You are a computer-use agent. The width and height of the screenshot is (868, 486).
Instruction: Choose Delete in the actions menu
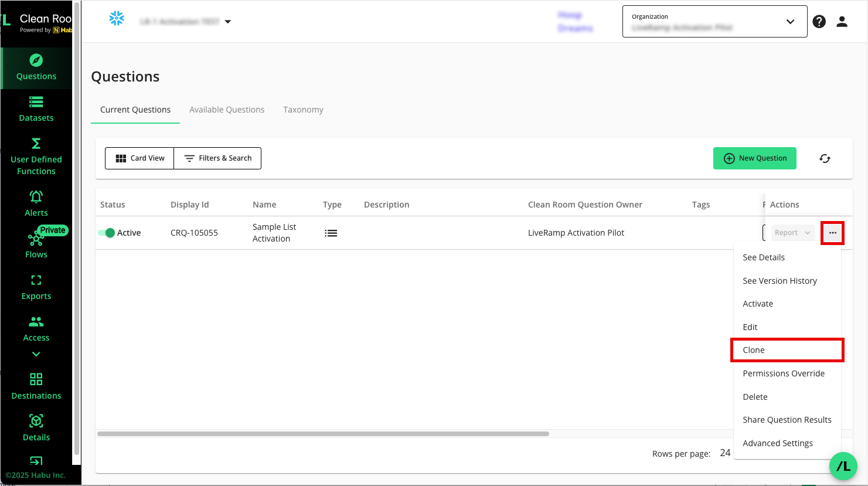(787, 397)
